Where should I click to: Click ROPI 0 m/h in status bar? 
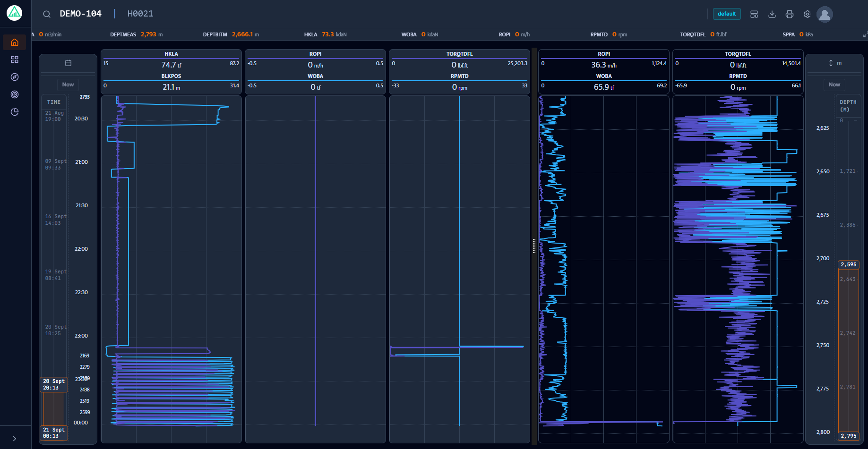[515, 34]
